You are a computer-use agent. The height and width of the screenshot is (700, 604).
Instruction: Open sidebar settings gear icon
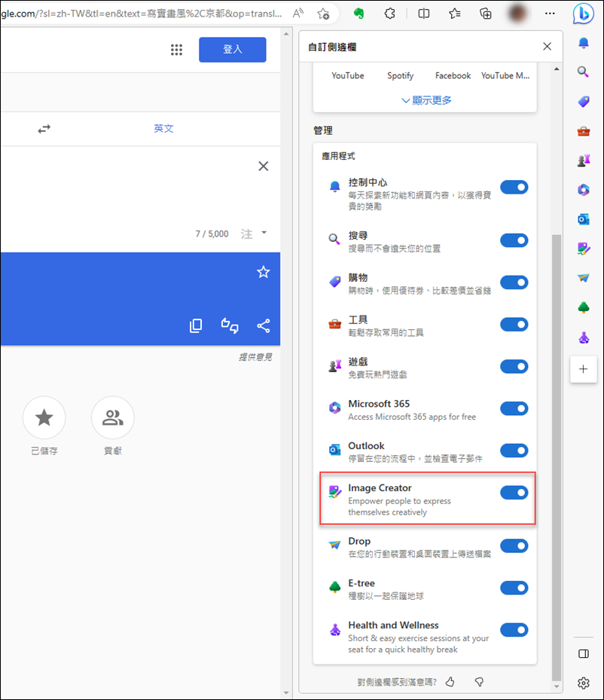[584, 683]
